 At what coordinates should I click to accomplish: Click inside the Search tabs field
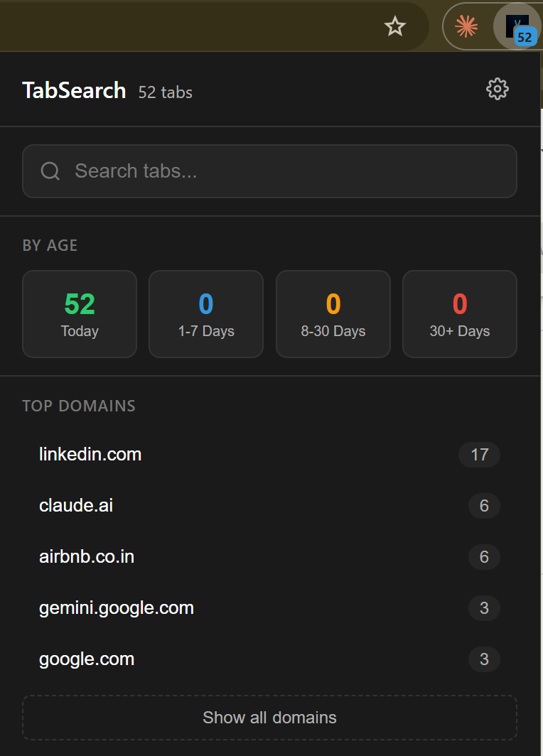[213, 171]
